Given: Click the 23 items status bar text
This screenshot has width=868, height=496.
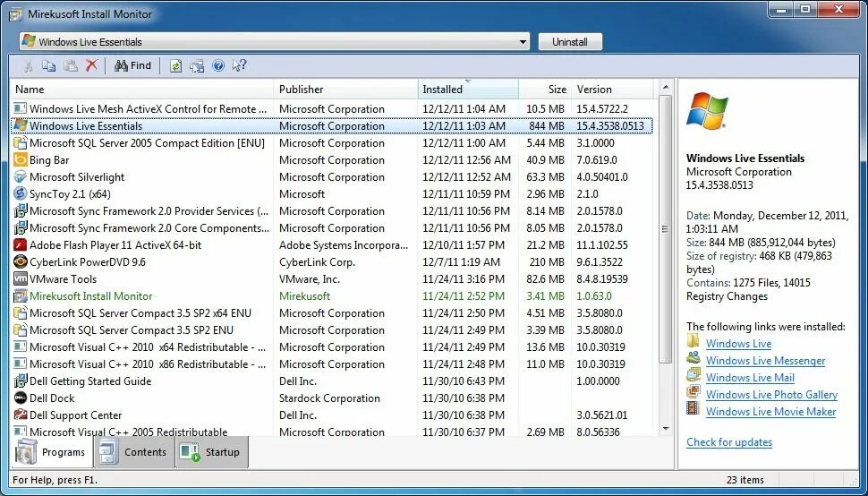Looking at the screenshot, I should [x=745, y=480].
